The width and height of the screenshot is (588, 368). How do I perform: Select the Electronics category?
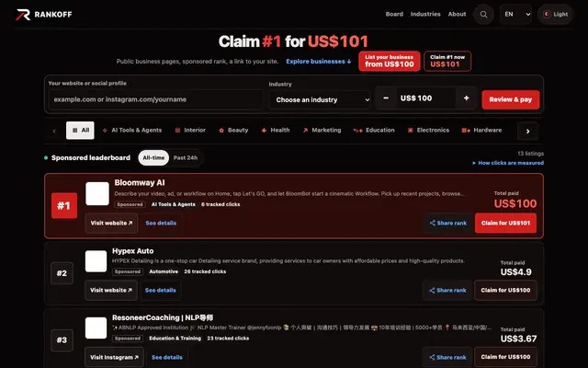428,131
